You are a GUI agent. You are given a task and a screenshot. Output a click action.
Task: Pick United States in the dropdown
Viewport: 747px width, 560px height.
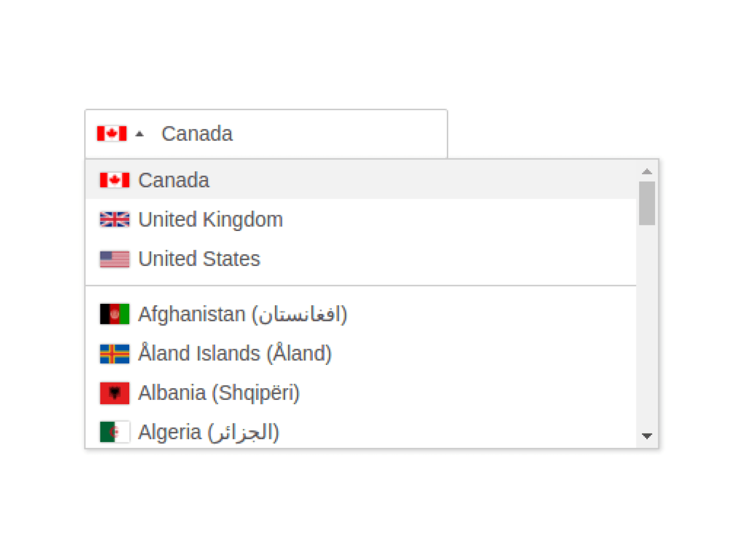(x=199, y=259)
